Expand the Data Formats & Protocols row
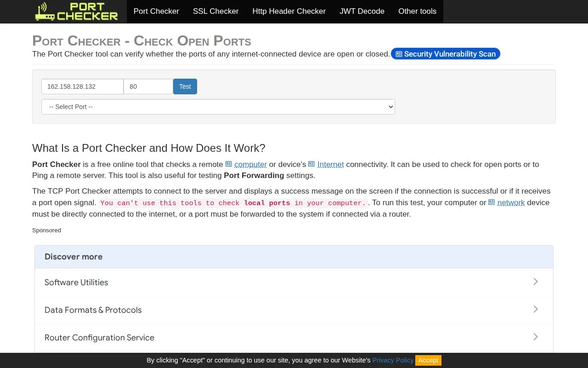Screen dimensions: 588x368 (294, 310)
